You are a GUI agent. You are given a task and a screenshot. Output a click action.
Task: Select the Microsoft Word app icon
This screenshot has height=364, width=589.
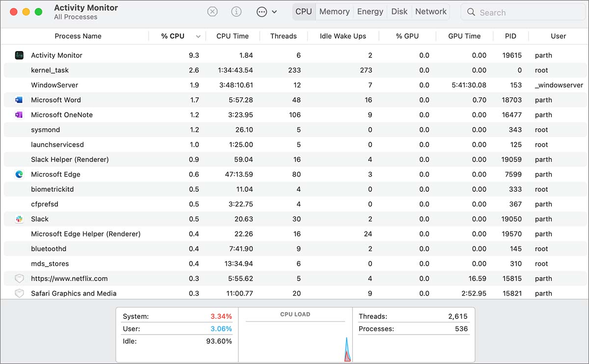[x=19, y=100]
